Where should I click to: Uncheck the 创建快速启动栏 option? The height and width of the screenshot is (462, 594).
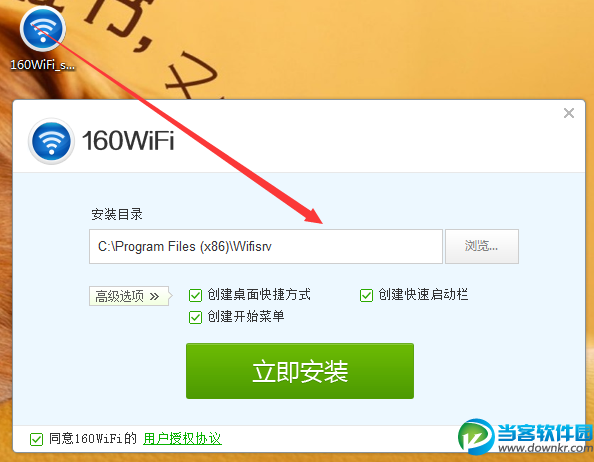[366, 295]
